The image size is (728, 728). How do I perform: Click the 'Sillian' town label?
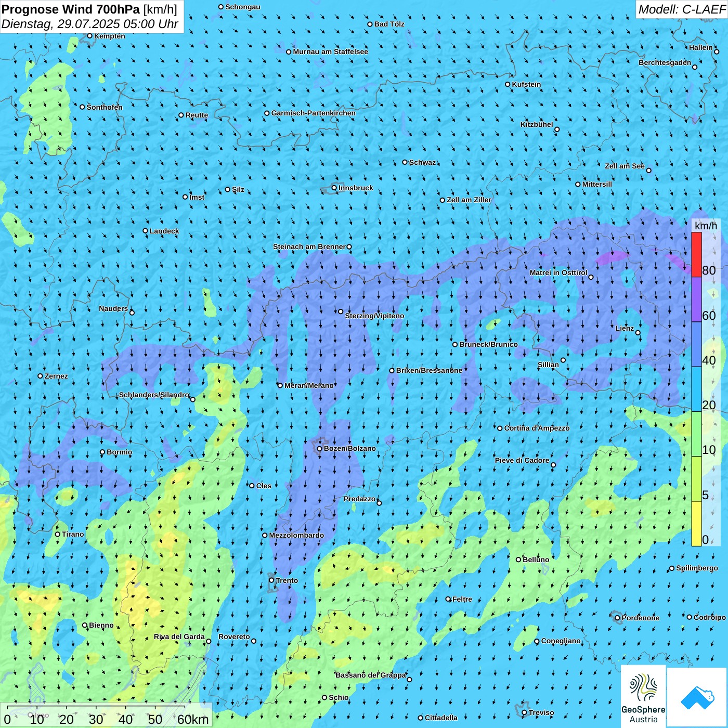548,365
